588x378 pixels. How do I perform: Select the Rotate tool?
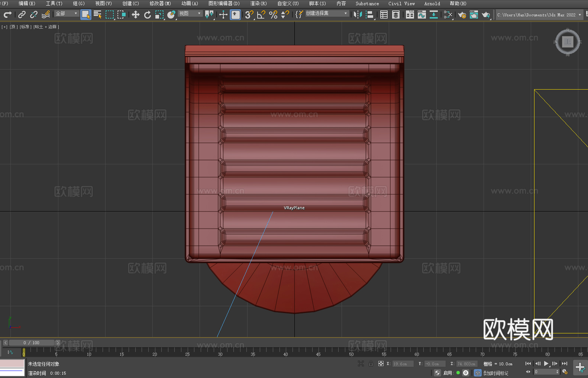point(148,14)
